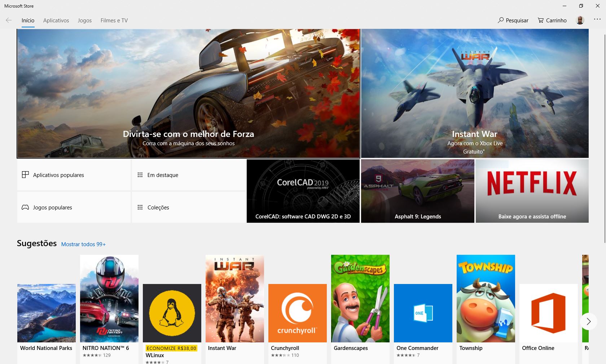The height and width of the screenshot is (364, 606).
Task: Click the Aplicativos populares window icon
Action: pyautogui.click(x=25, y=175)
